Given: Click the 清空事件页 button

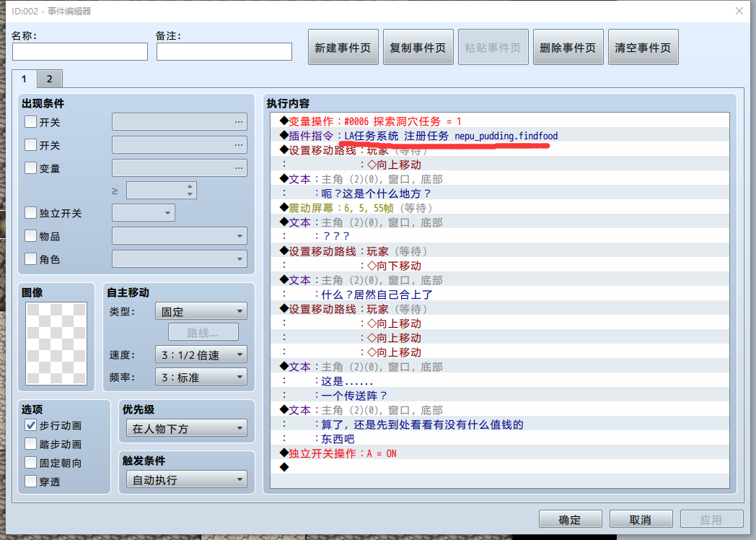Looking at the screenshot, I should coord(643,48).
